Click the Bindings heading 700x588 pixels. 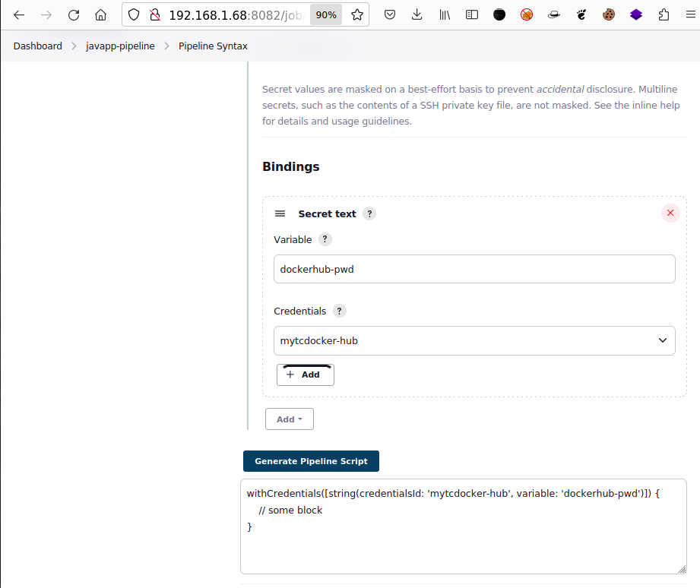(x=290, y=166)
